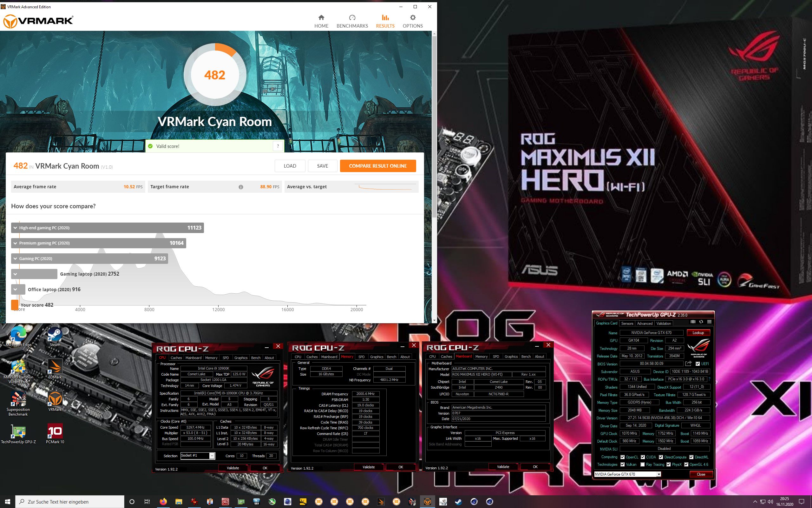This screenshot has height=508, width=812.
Task: Open Superposition Benchmark desktop shortcut
Action: 18,404
